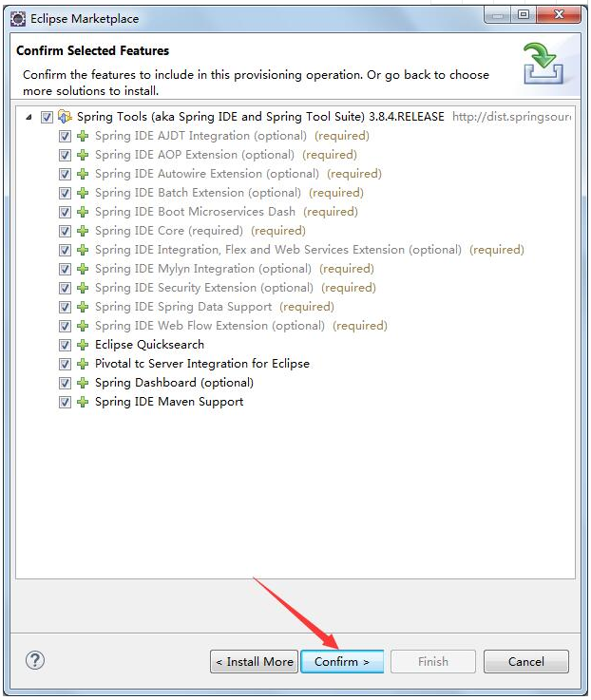The height and width of the screenshot is (700, 591).
Task: Select the 'Spring IDE Maven Support' row text
Action: (x=169, y=402)
